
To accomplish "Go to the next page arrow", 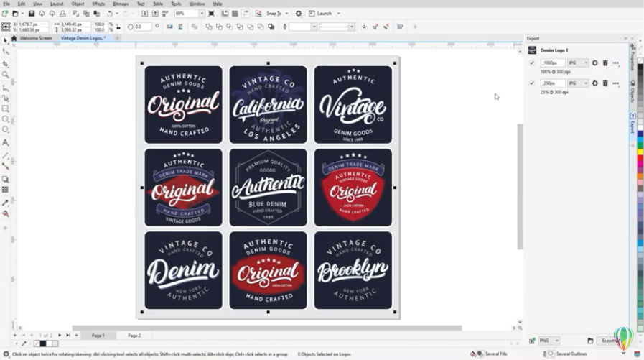I will point(60,336).
